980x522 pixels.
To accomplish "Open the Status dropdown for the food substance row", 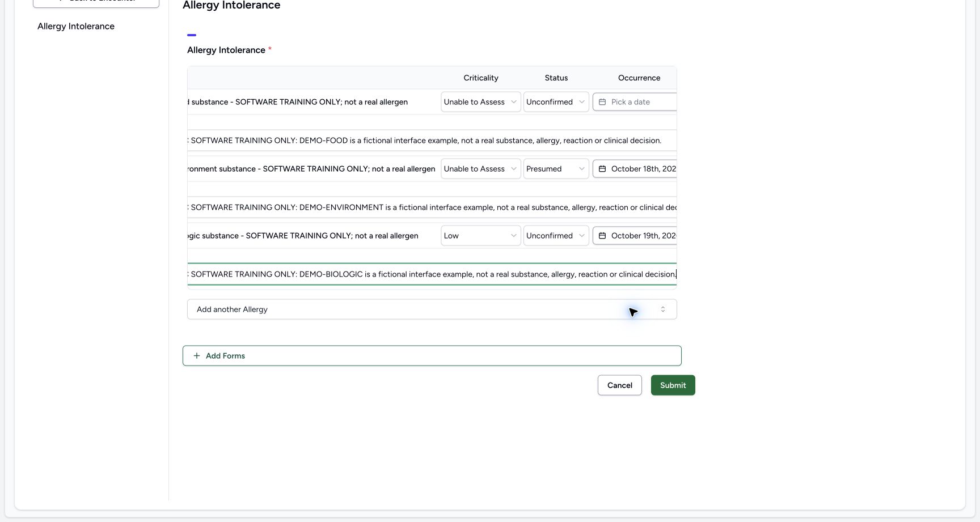I will click(556, 102).
